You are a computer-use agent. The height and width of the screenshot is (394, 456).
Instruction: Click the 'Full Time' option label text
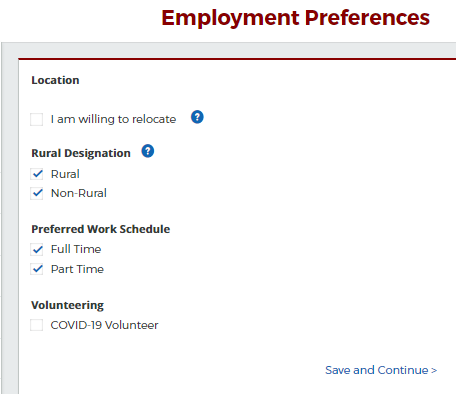[76, 249]
